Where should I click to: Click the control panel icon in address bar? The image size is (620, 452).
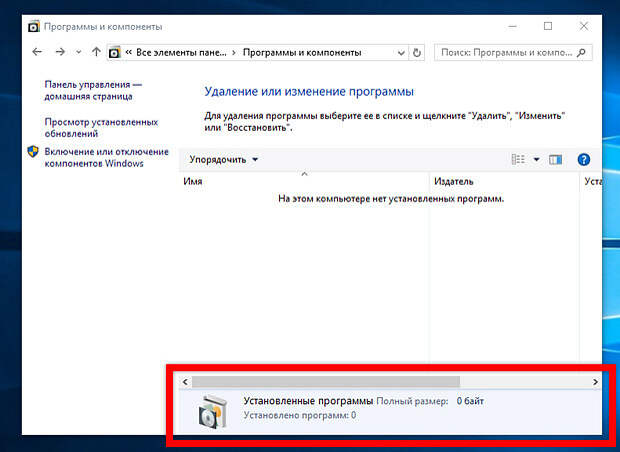point(114,52)
